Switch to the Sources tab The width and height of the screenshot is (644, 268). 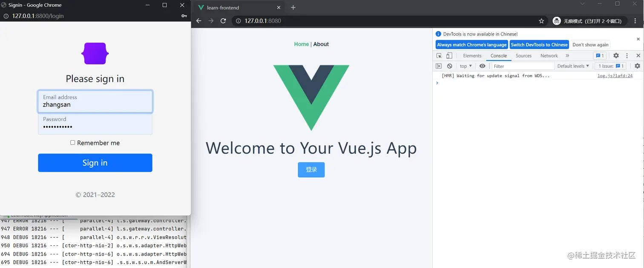tap(523, 56)
